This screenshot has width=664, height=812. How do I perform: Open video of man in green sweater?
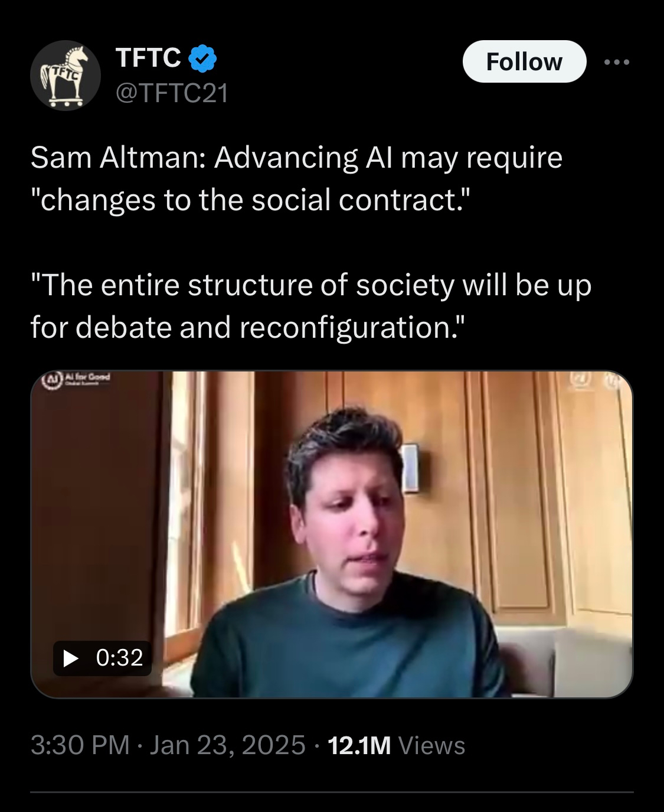[332, 534]
